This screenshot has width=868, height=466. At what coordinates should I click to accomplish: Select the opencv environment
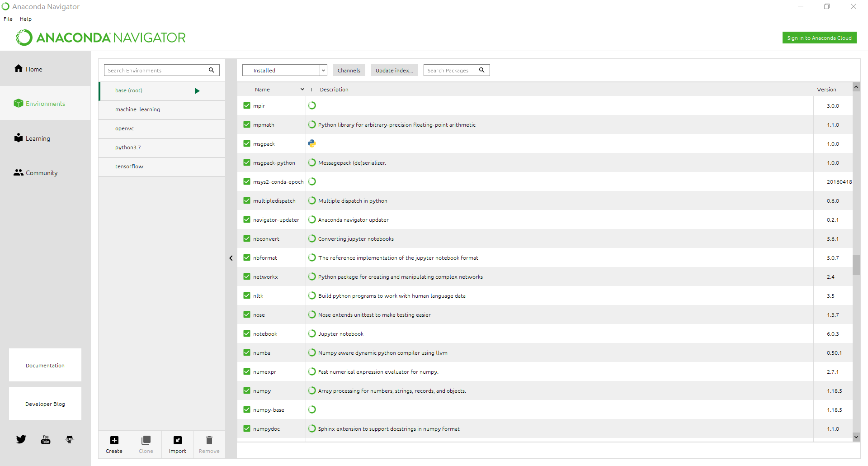[162, 128]
